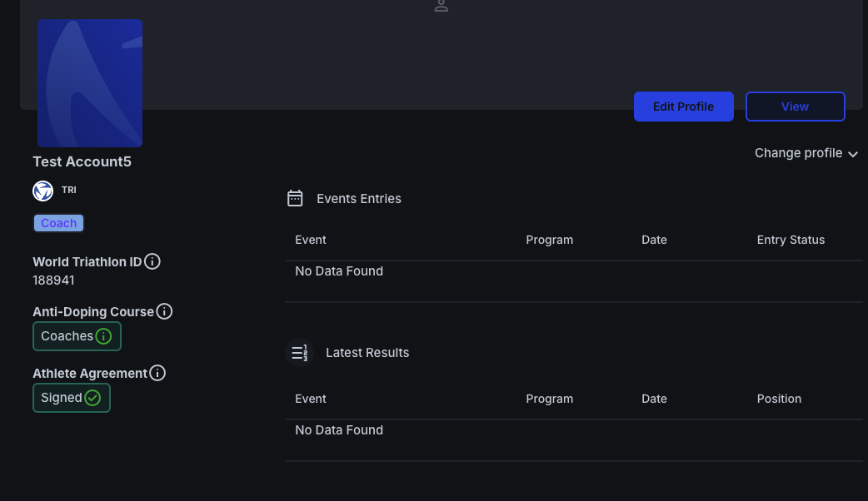Click the green info icon in Coaches badge
This screenshot has width=868, height=501.
click(x=103, y=336)
